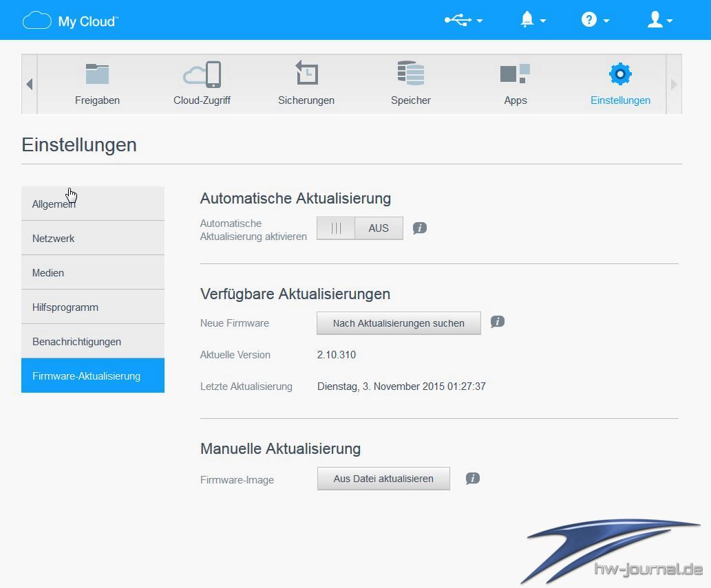Click info icon beside automatic update toggle

420,228
